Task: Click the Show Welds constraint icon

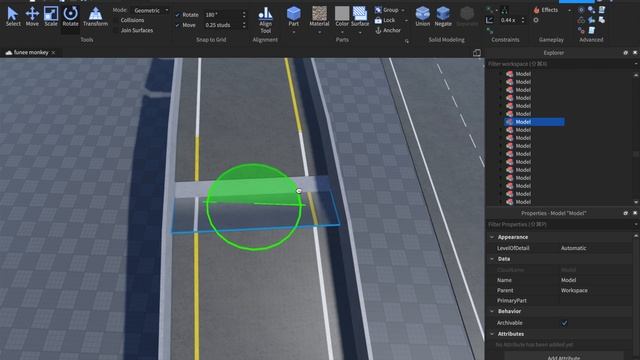Action: (504, 10)
